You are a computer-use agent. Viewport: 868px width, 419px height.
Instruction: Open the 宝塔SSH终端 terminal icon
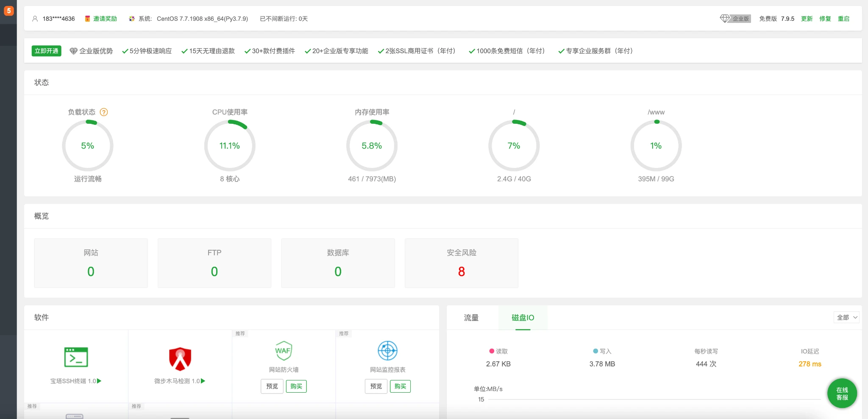coord(76,357)
